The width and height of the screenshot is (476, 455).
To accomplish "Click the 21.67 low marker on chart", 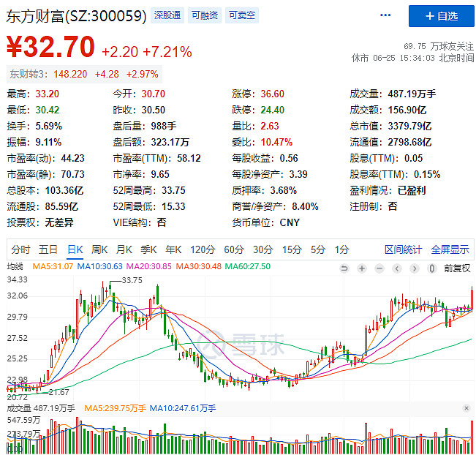I will 58,392.
